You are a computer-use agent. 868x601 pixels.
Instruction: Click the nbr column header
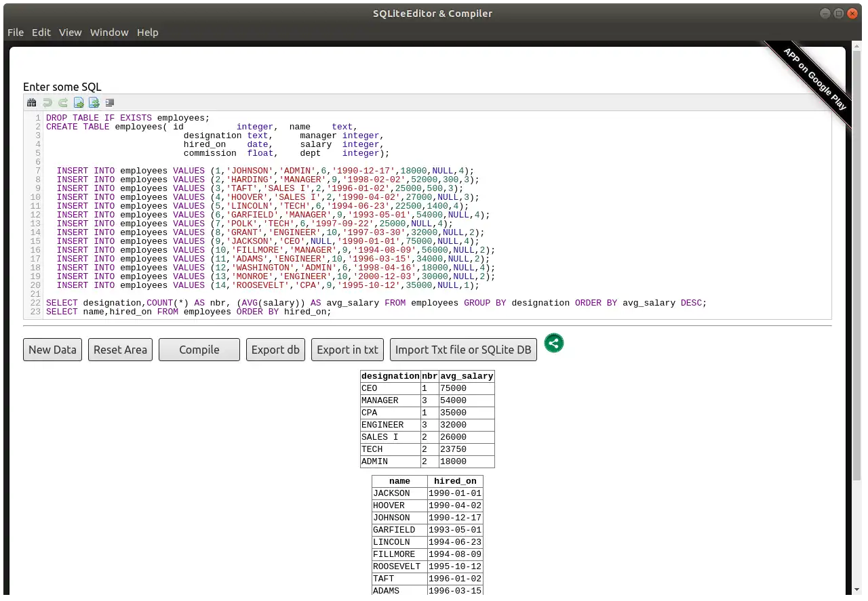429,376
